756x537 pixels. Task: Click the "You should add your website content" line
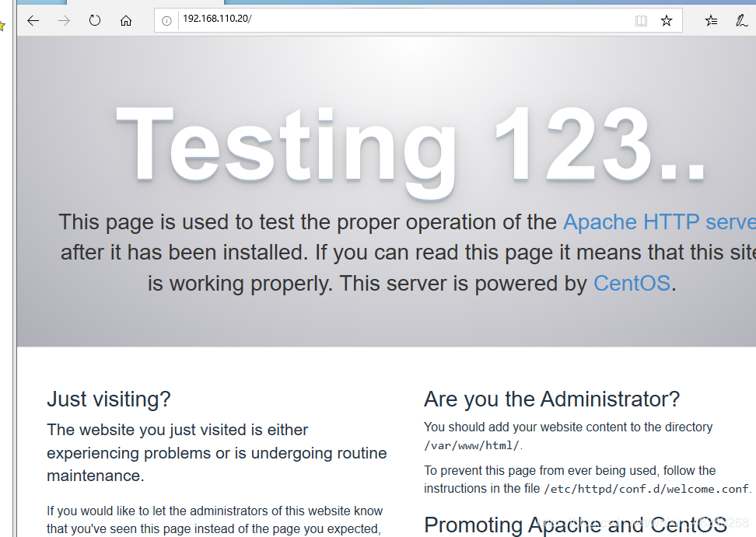pyautogui.click(x=568, y=427)
